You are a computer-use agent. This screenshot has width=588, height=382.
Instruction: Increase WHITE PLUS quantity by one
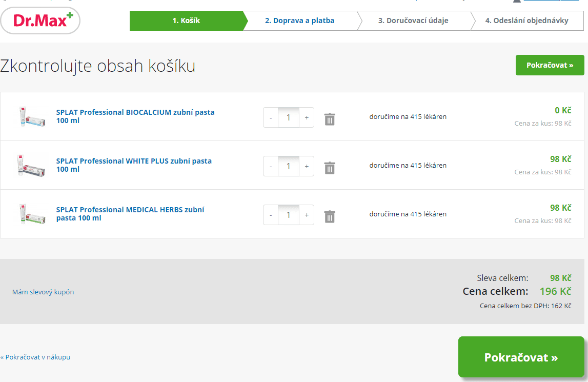point(307,166)
